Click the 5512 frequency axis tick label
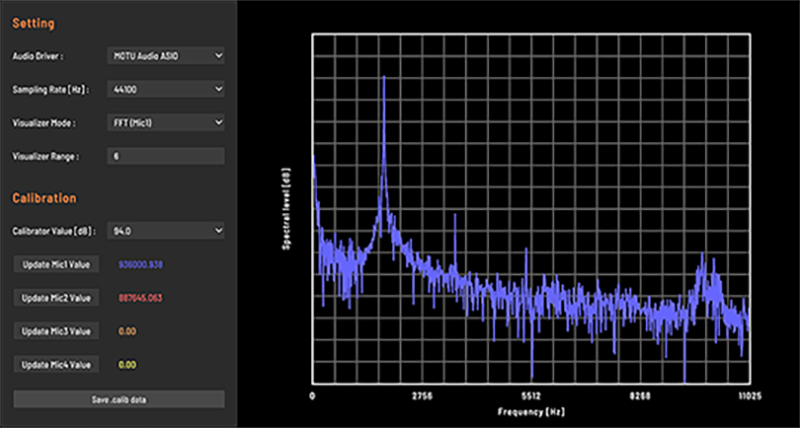 coord(531,396)
